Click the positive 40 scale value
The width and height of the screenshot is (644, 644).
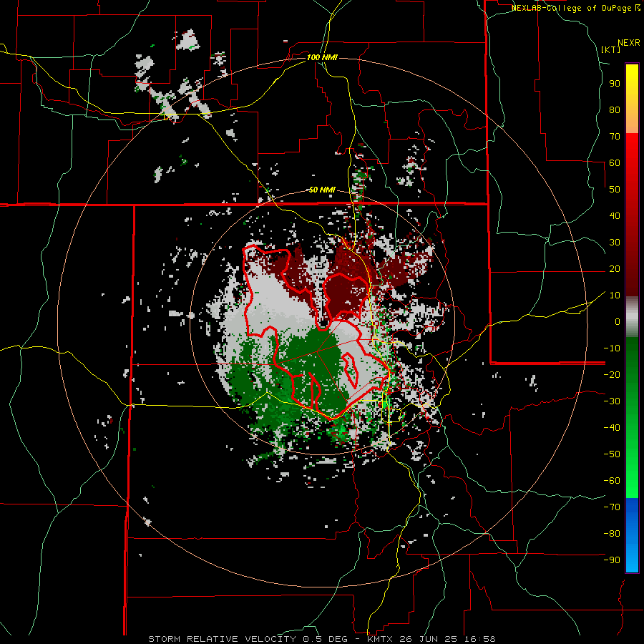[x=615, y=215]
